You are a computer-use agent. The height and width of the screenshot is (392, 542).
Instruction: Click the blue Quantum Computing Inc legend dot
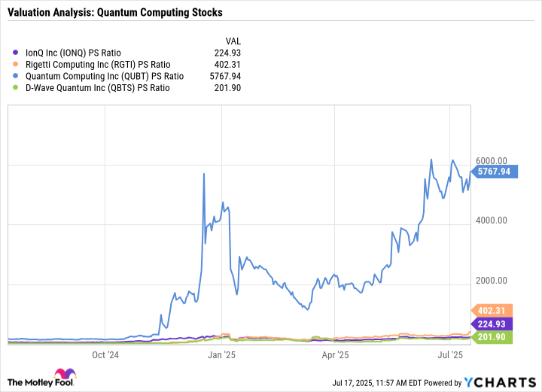17,76
